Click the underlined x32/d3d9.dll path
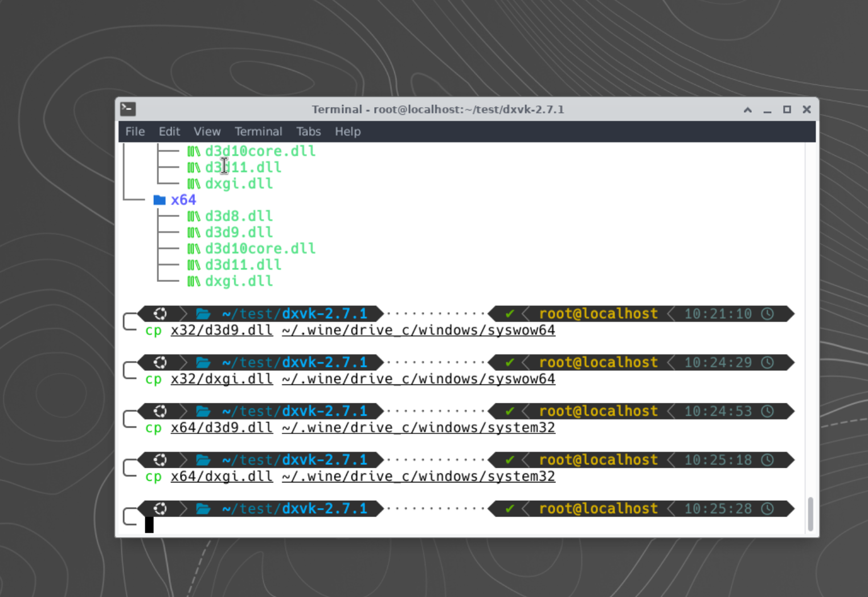Screen dimensions: 868x597 click(x=222, y=330)
